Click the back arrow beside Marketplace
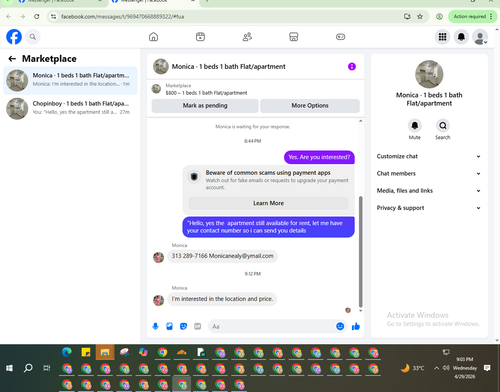The width and height of the screenshot is (500, 392). click(12, 59)
